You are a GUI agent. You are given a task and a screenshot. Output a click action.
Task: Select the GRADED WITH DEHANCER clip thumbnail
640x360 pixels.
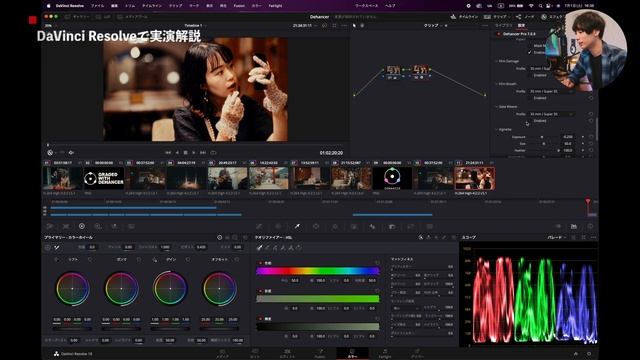click(104, 178)
